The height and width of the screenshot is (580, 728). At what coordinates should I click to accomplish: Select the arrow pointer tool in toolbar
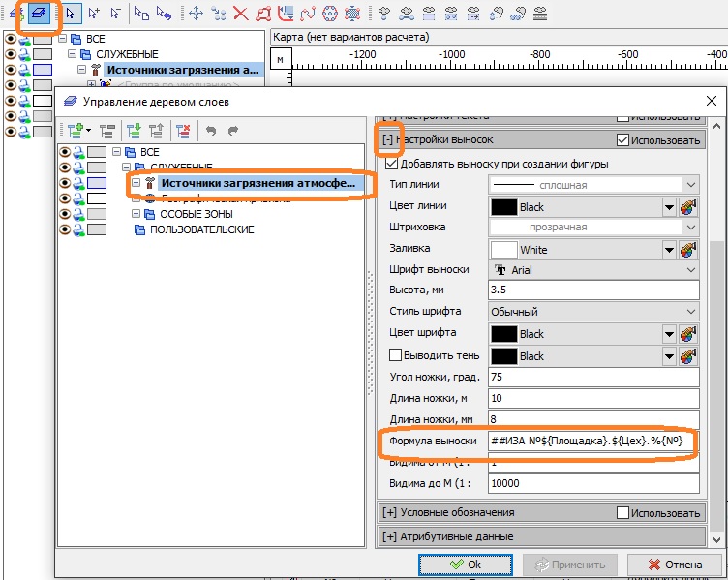point(70,14)
